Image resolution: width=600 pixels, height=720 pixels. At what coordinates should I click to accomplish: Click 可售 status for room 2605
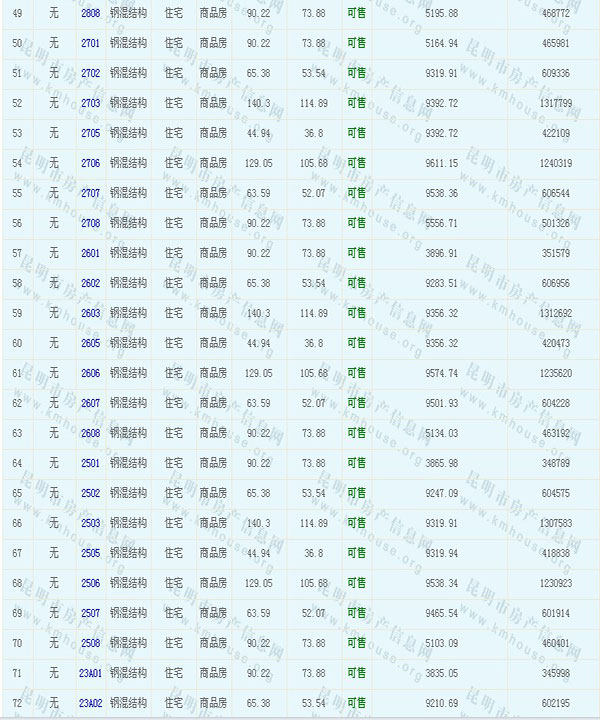(x=356, y=344)
